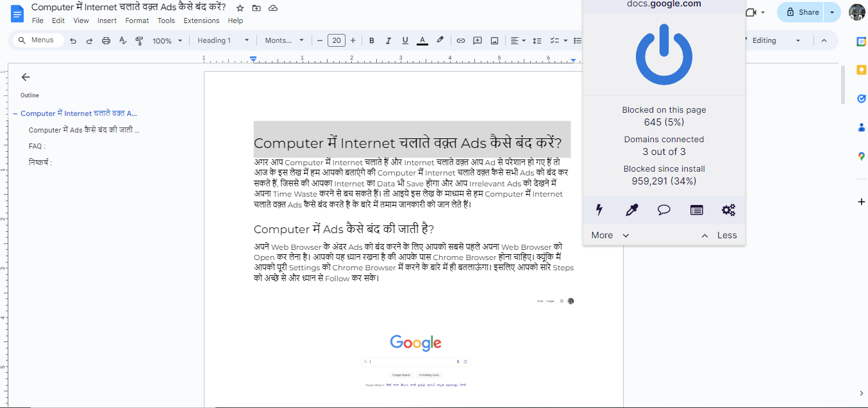Insert a link
Viewport: 868px width, 408px height.
pos(460,40)
